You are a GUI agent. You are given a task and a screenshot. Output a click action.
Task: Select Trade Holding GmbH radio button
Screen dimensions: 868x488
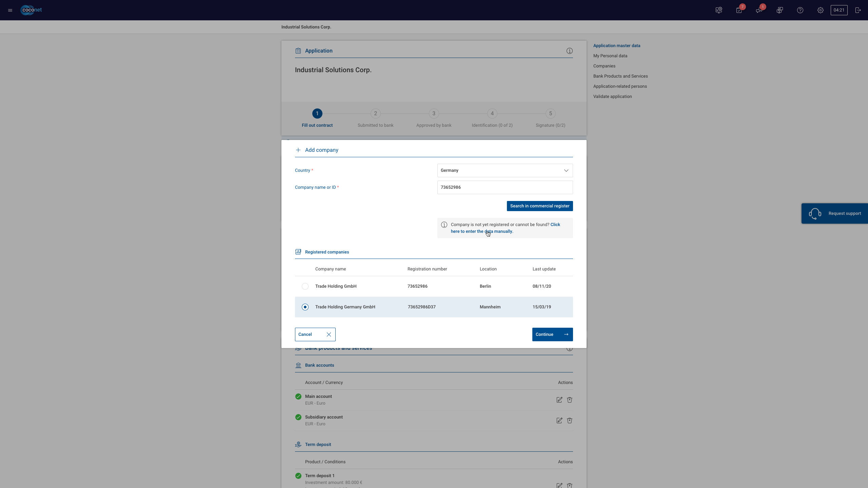coord(305,286)
